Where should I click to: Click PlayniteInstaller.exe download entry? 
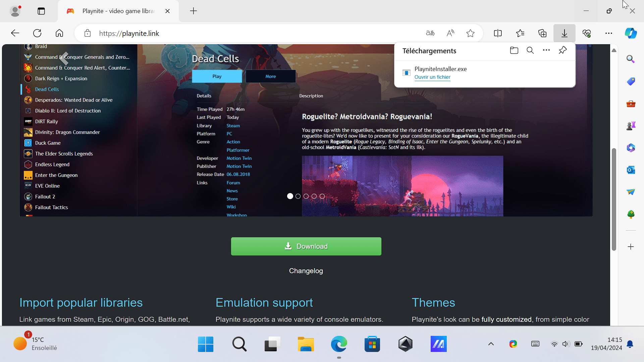[x=485, y=73]
